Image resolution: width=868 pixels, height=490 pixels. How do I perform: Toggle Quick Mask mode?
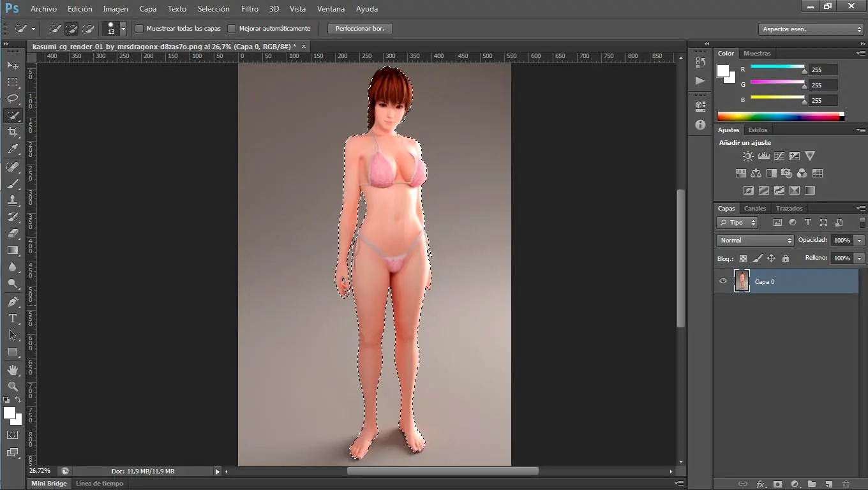pos(13,434)
